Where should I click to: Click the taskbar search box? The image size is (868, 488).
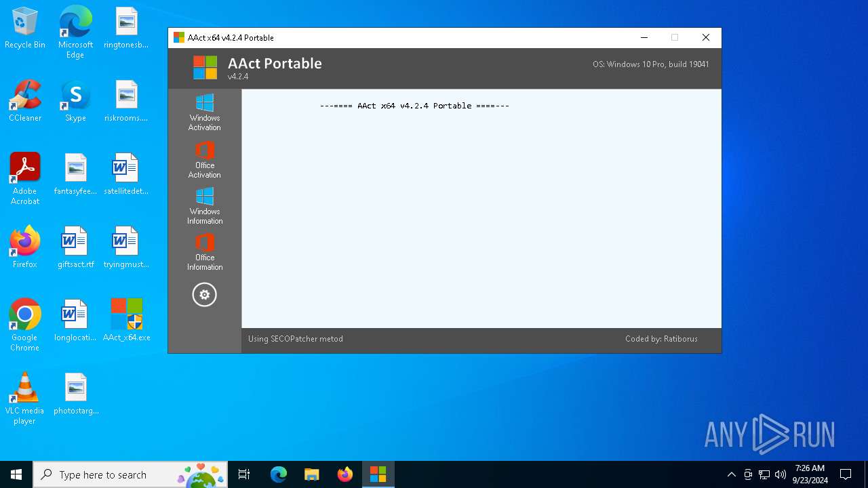(131, 474)
